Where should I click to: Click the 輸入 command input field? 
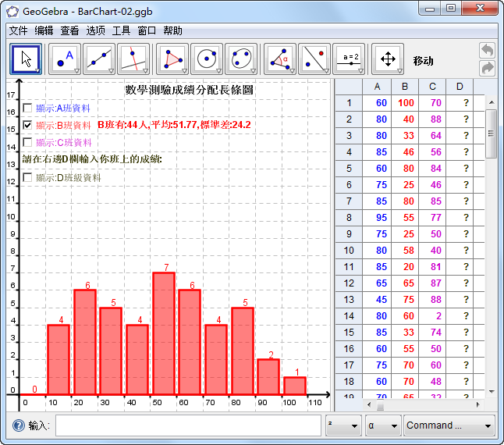tap(188, 425)
